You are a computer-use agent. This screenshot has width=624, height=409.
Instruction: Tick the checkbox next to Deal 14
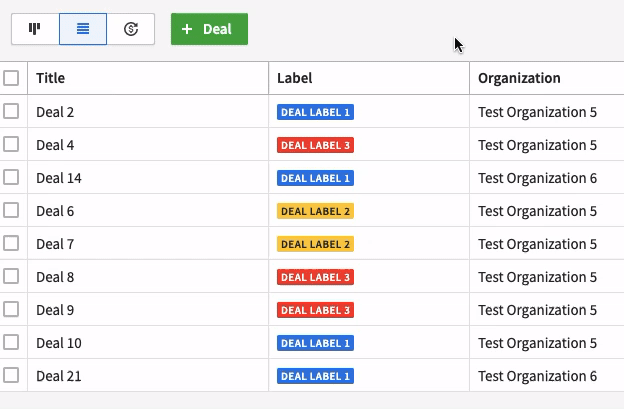[x=11, y=177]
